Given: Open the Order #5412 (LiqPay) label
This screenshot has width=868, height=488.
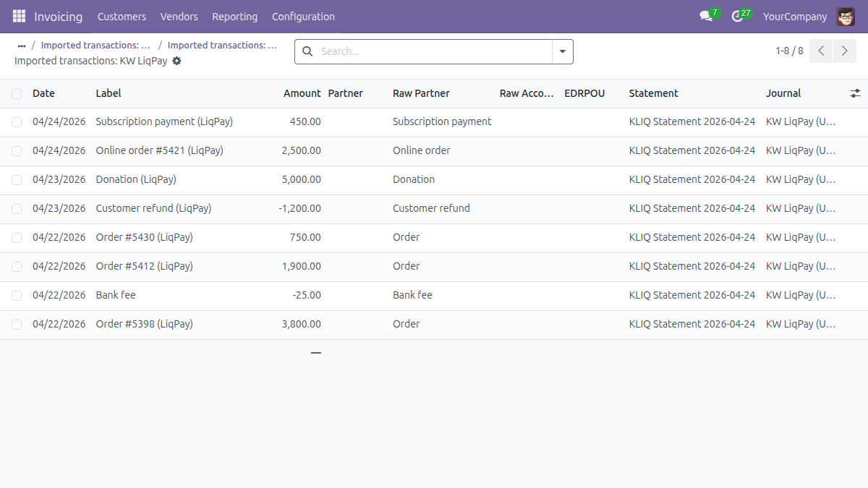Looking at the screenshot, I should coord(144,267).
